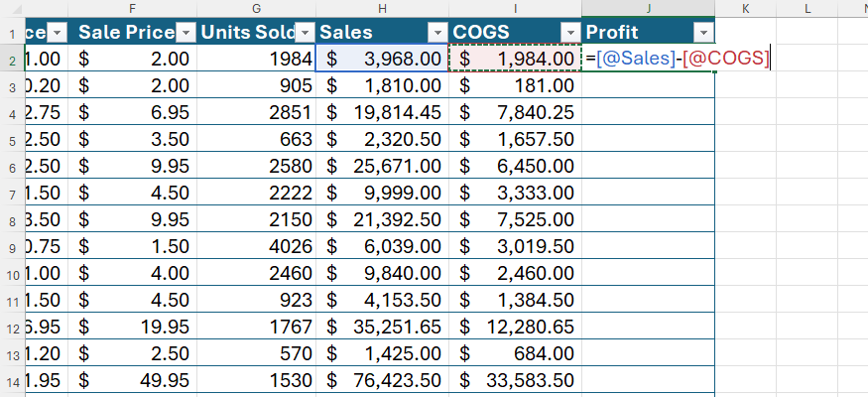This screenshot has width=868, height=397.
Task: Click COGS cell showing 181.00
Action: pos(515,85)
